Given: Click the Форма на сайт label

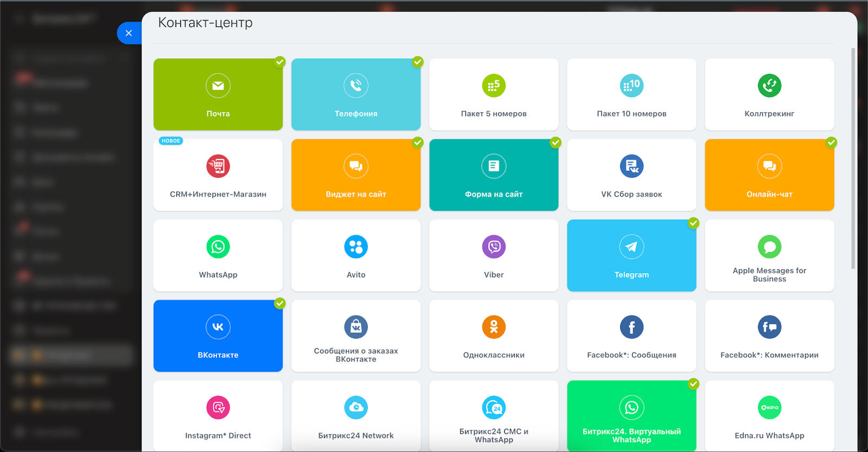Looking at the screenshot, I should [x=494, y=194].
